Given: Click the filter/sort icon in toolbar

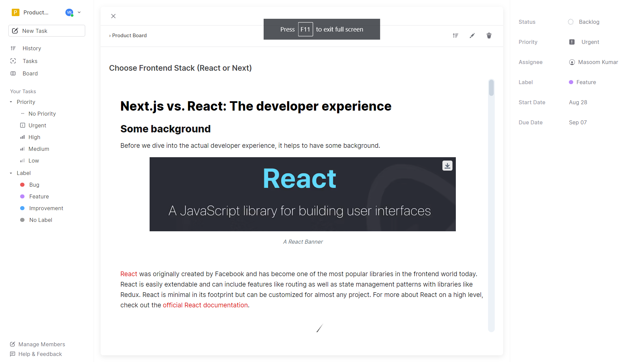Looking at the screenshot, I should [455, 35].
